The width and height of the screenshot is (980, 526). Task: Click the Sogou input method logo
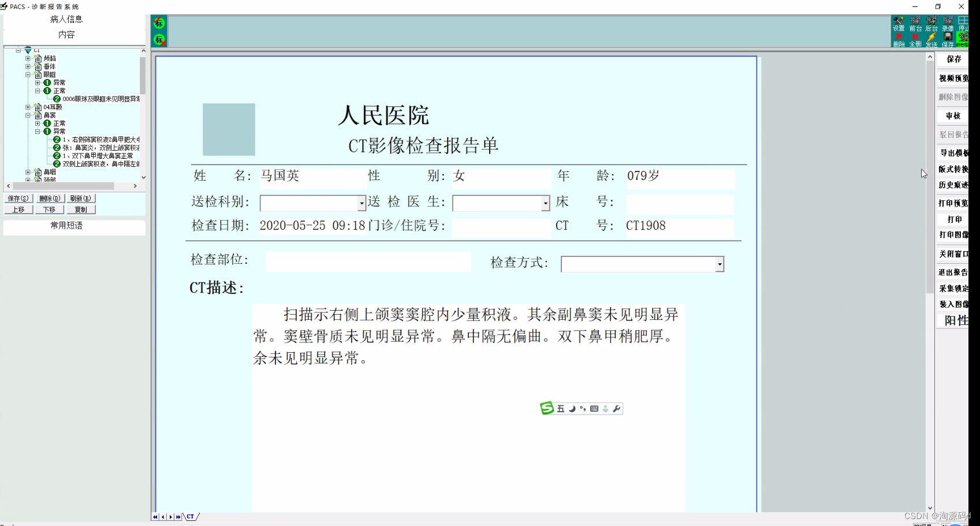[x=546, y=409]
